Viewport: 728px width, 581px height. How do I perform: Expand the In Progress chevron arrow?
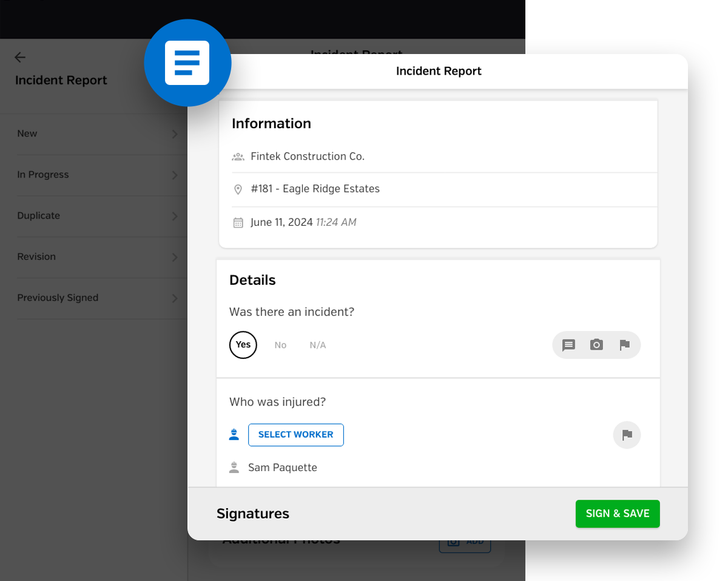coord(175,175)
